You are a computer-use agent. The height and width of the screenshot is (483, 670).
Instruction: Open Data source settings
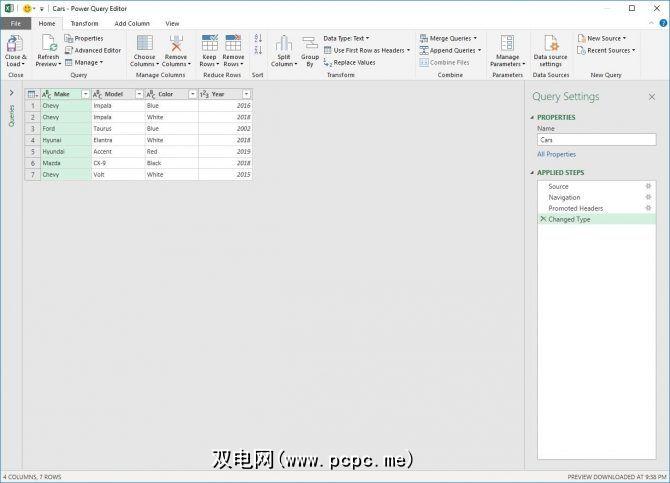[551, 43]
